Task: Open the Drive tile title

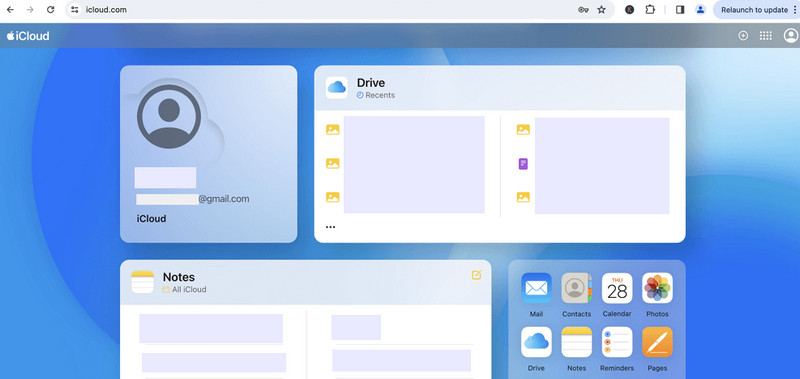Action: (371, 83)
